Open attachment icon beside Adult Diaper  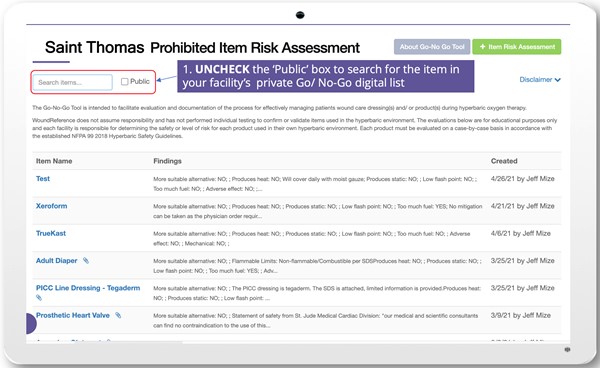coord(86,261)
